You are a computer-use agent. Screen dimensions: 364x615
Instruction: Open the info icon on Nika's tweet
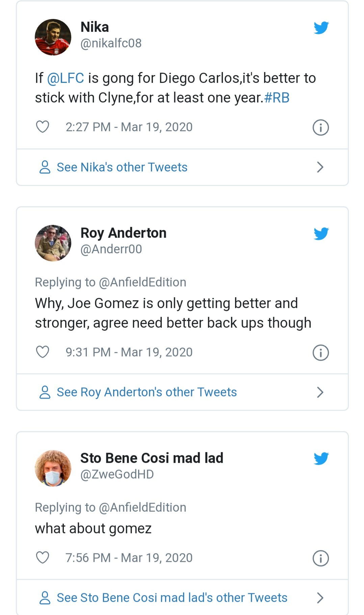pos(320,127)
